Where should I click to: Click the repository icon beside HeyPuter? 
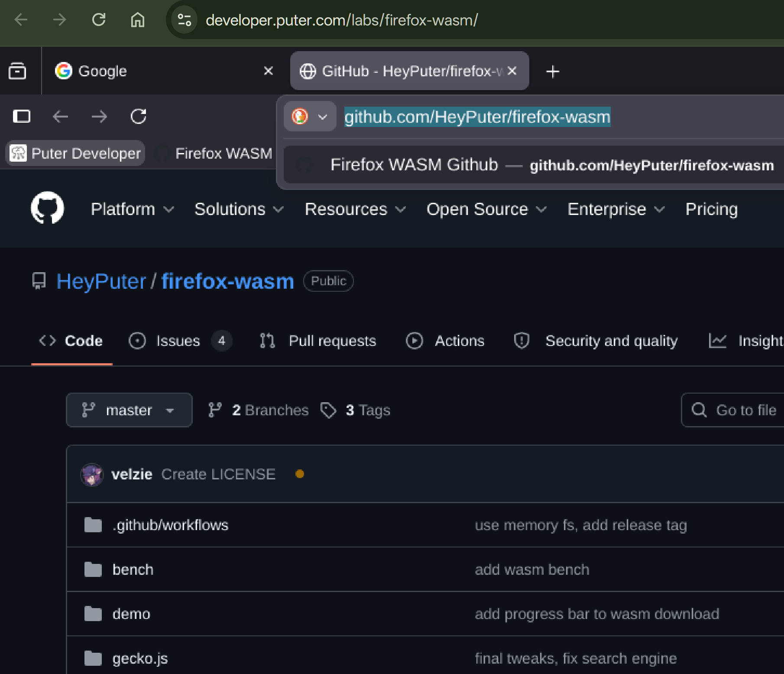pos(39,281)
